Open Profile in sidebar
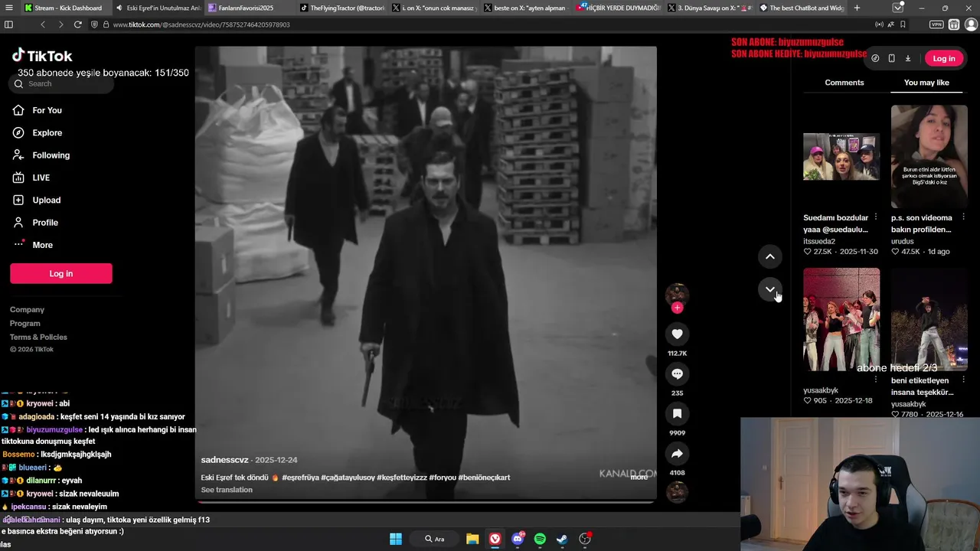This screenshot has width=980, height=551. point(44,223)
